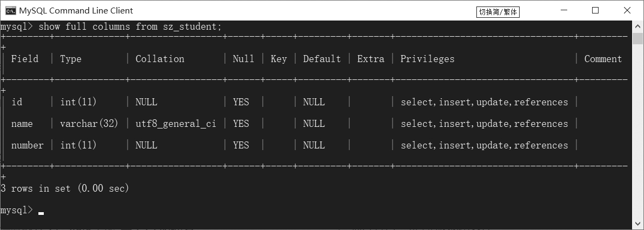The image size is (644, 230).
Task: Click the scrollbar up arrow
Action: pos(638,26)
